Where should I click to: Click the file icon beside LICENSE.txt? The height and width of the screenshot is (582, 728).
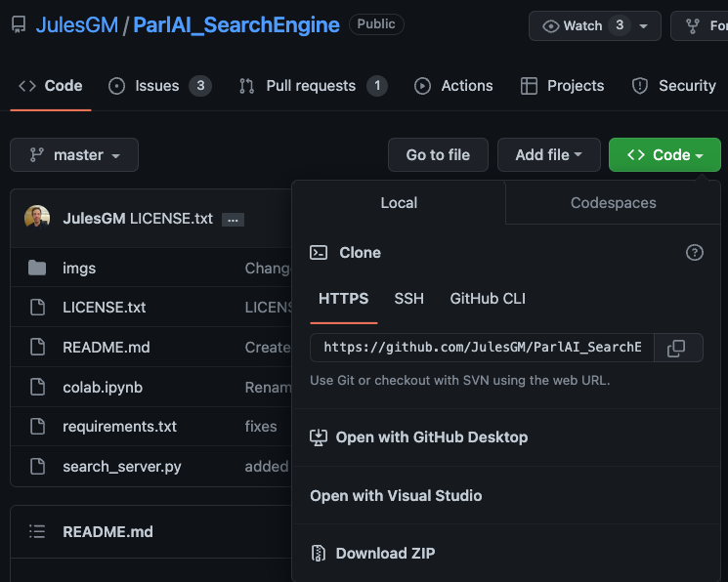37,307
